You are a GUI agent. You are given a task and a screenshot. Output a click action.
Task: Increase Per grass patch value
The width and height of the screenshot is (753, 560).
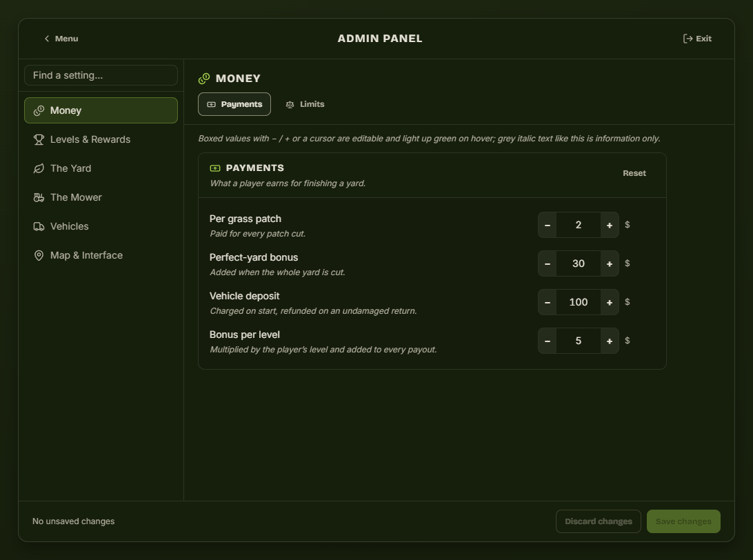click(610, 225)
